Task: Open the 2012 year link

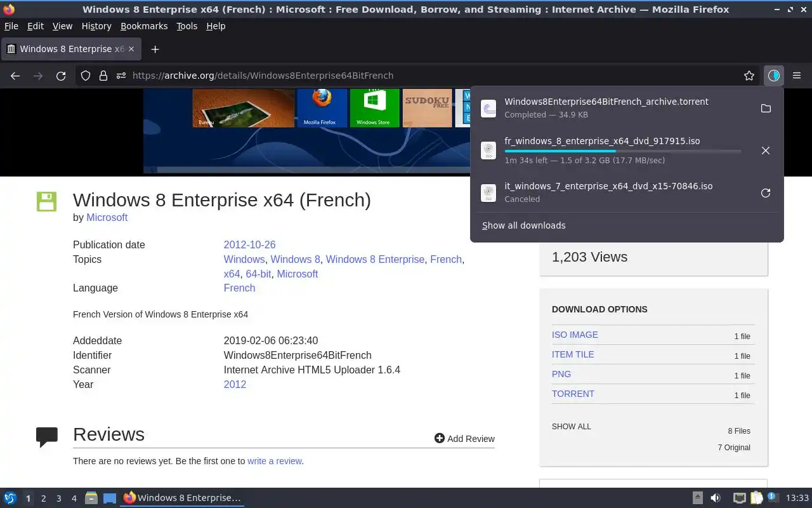Action: (235, 384)
